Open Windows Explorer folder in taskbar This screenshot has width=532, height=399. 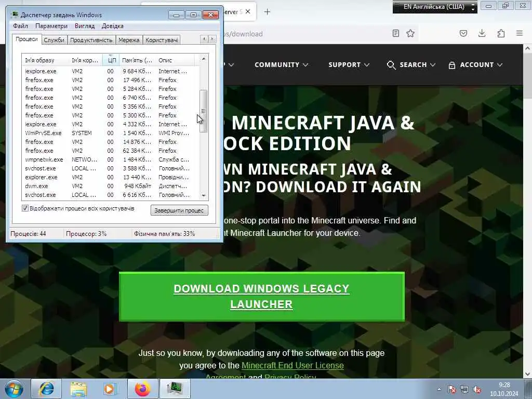[79, 389]
